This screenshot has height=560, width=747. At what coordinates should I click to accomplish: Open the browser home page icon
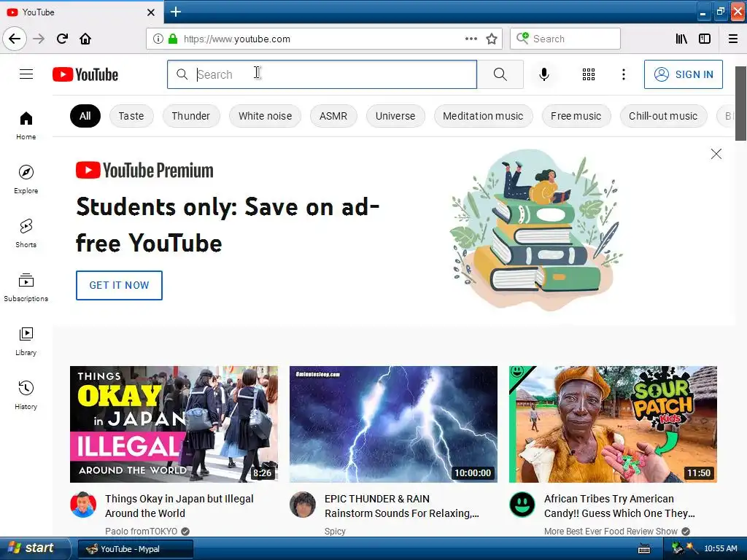pyautogui.click(x=85, y=39)
